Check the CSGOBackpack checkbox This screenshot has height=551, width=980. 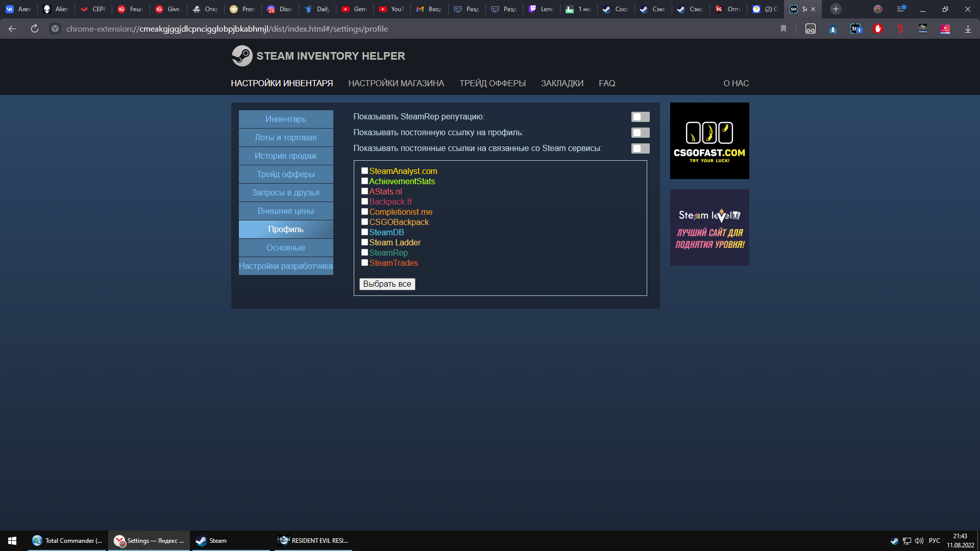(x=364, y=222)
